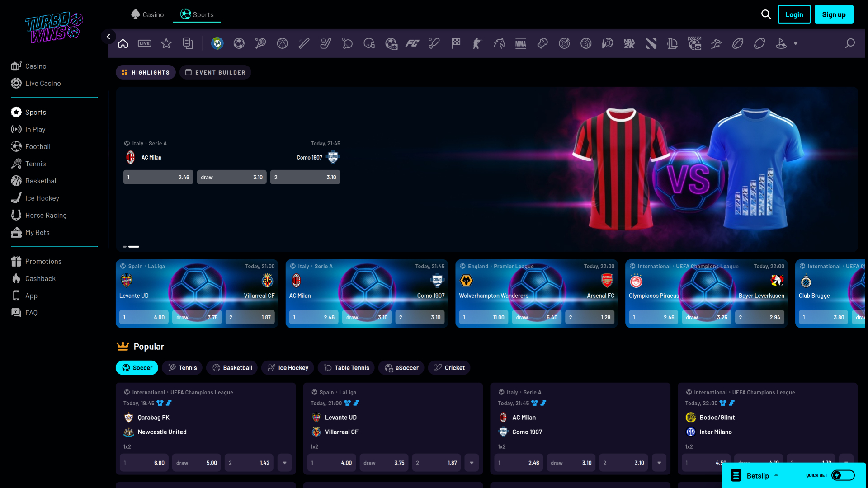Image resolution: width=868 pixels, height=488 pixels.
Task: Select the EA FC esports icon
Action: tap(412, 43)
